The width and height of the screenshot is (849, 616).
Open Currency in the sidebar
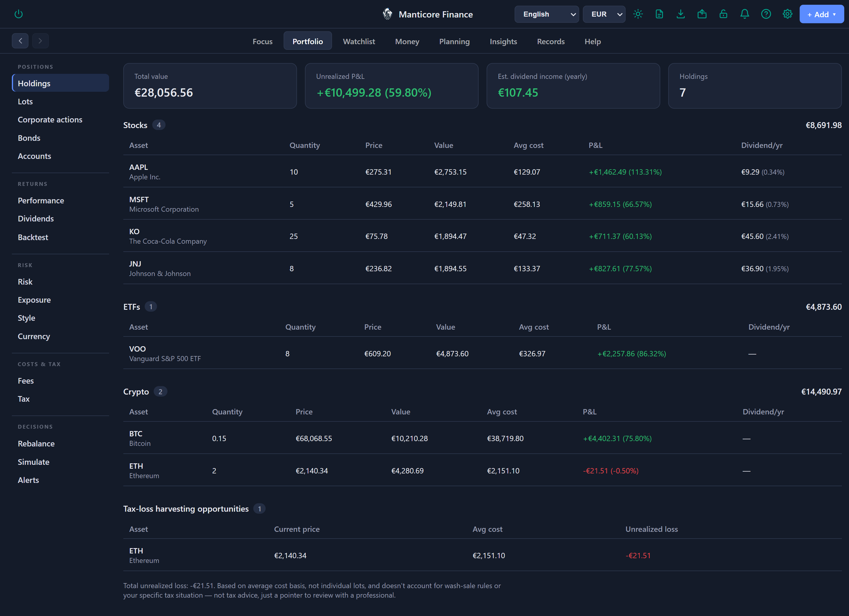point(60,336)
